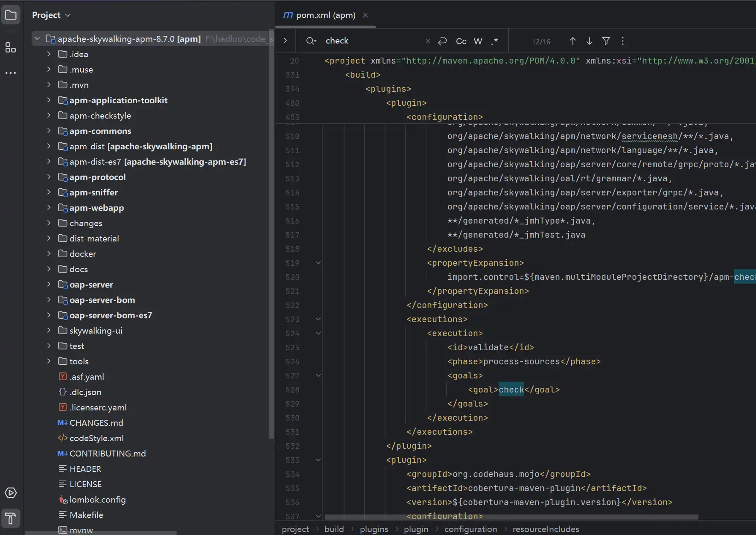Click 'cobertura-maven-plugin' artifactId text

pos(524,488)
